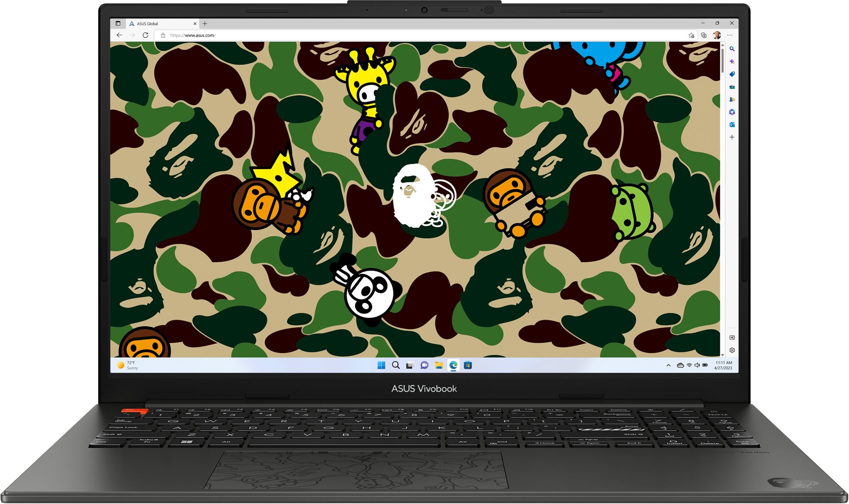Open sidebar Shopping tag
Screen dimensions: 849x504
(732, 74)
